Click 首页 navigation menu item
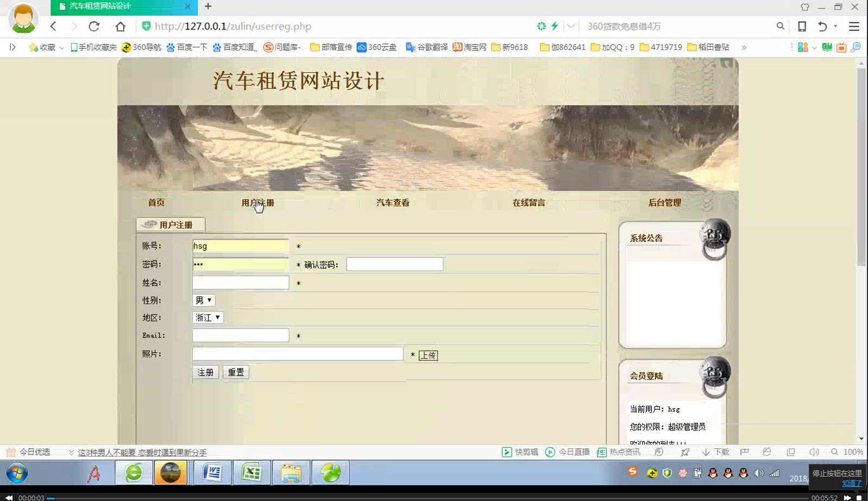 click(156, 203)
